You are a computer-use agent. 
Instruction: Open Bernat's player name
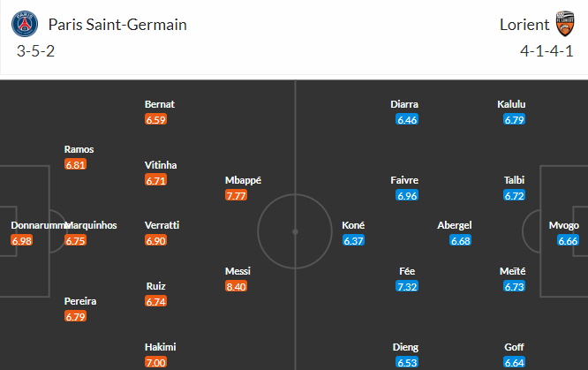point(160,104)
